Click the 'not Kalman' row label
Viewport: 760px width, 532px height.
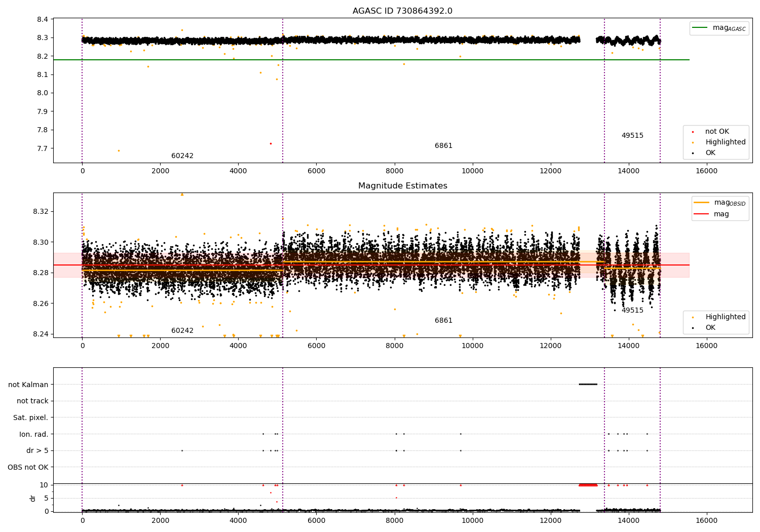pyautogui.click(x=28, y=385)
